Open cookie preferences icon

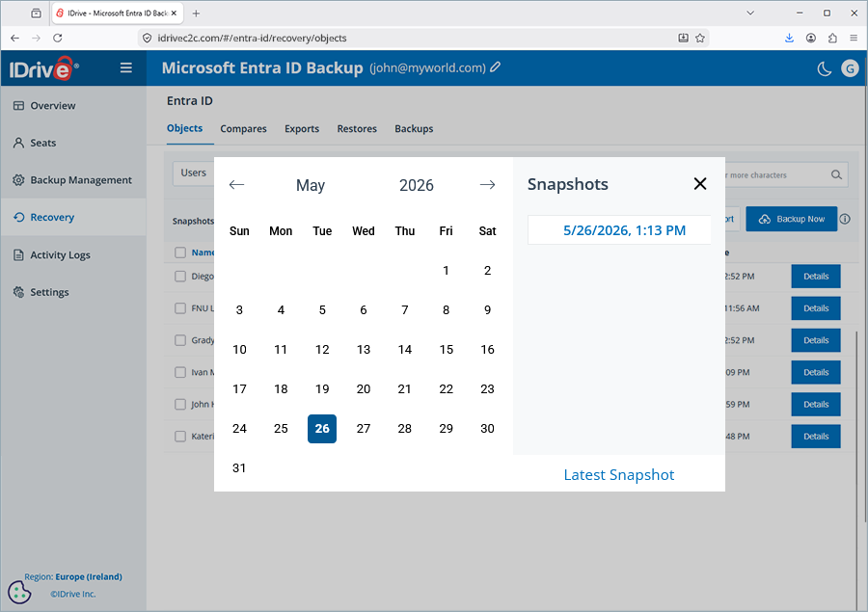(19, 593)
